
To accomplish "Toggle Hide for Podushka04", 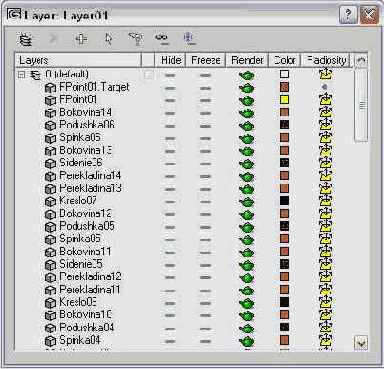I will [170, 329].
